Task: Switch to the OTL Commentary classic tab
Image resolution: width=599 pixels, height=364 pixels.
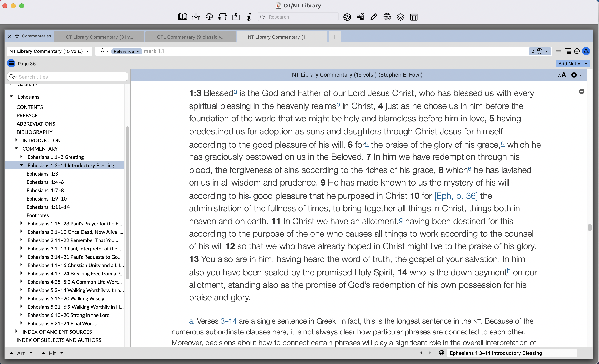Action: coord(190,37)
